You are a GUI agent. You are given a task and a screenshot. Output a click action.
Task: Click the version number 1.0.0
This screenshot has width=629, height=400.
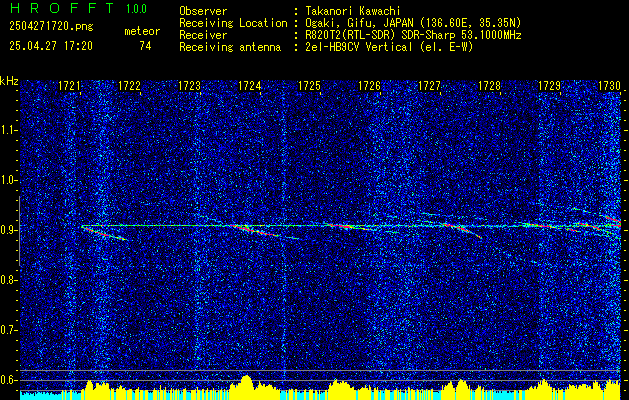pyautogui.click(x=136, y=9)
